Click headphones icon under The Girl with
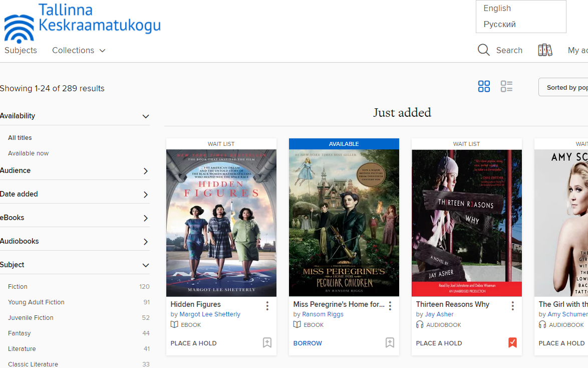This screenshot has height=368, width=588. [542, 324]
